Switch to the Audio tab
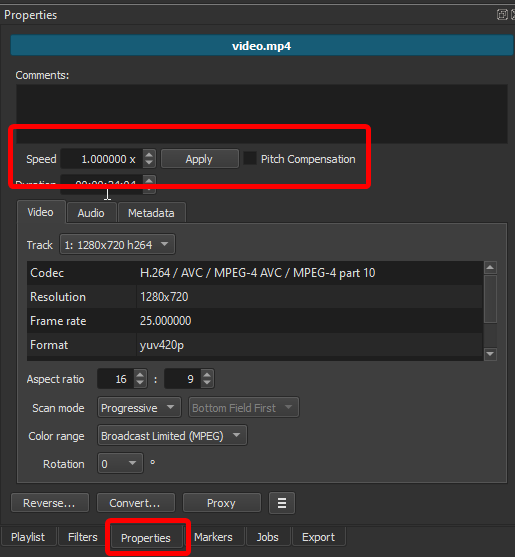This screenshot has height=557, width=515. coord(91,213)
